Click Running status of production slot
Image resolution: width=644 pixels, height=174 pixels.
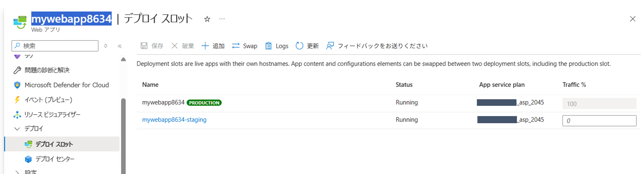click(x=406, y=102)
